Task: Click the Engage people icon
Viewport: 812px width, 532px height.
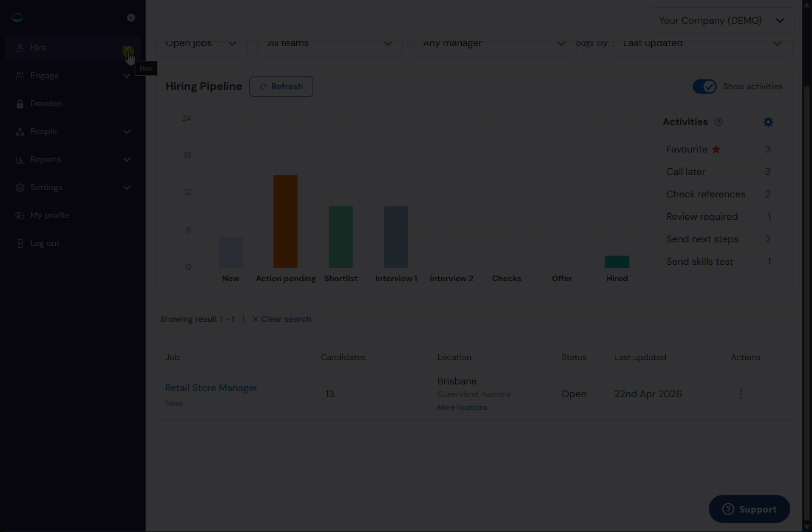Action: (19, 75)
